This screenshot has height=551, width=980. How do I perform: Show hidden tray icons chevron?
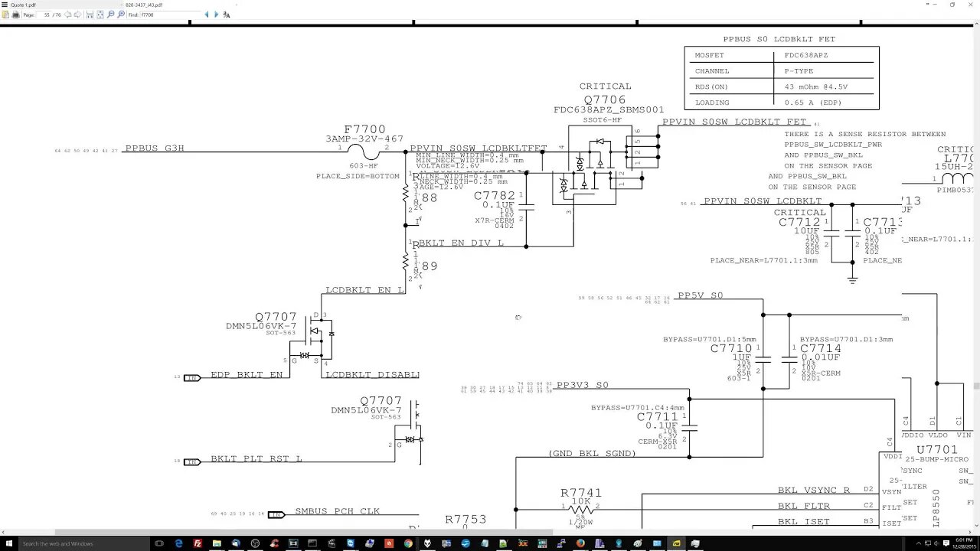919,543
